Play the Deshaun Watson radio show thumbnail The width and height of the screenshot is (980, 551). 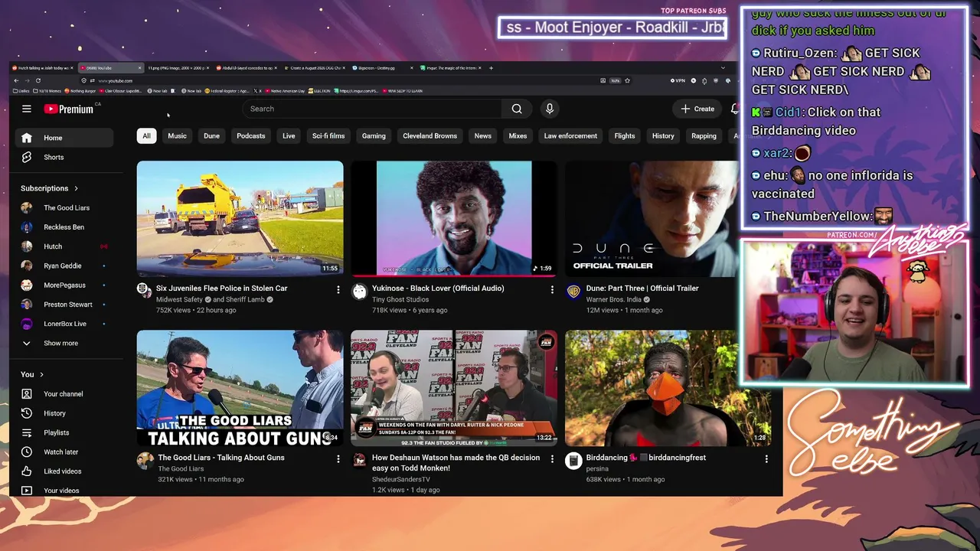pos(454,388)
